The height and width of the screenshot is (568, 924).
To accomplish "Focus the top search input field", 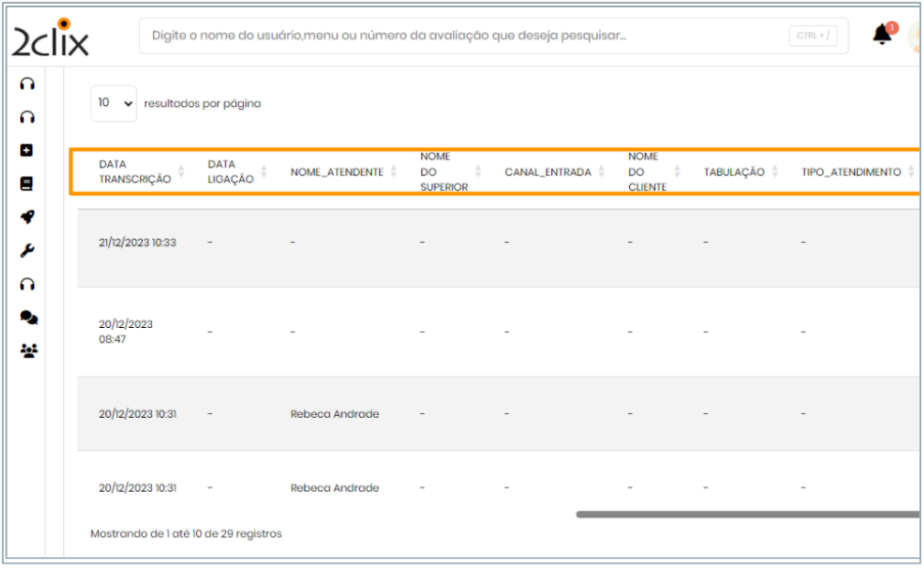I will [x=458, y=36].
